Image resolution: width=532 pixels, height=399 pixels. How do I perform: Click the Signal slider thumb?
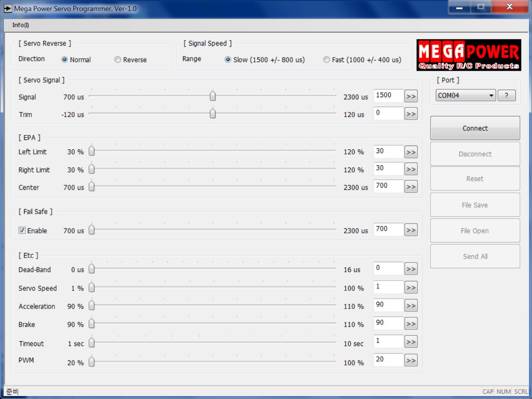pos(213,96)
